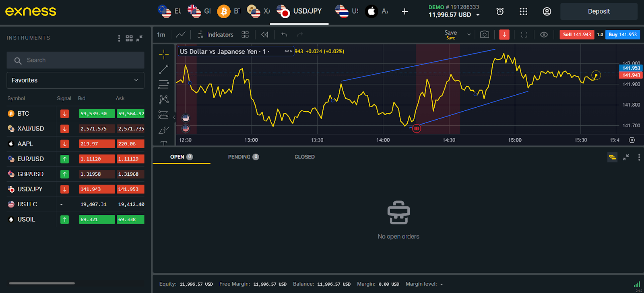This screenshot has width=644, height=293.
Task: Open the Indicators menu
Action: 215,35
